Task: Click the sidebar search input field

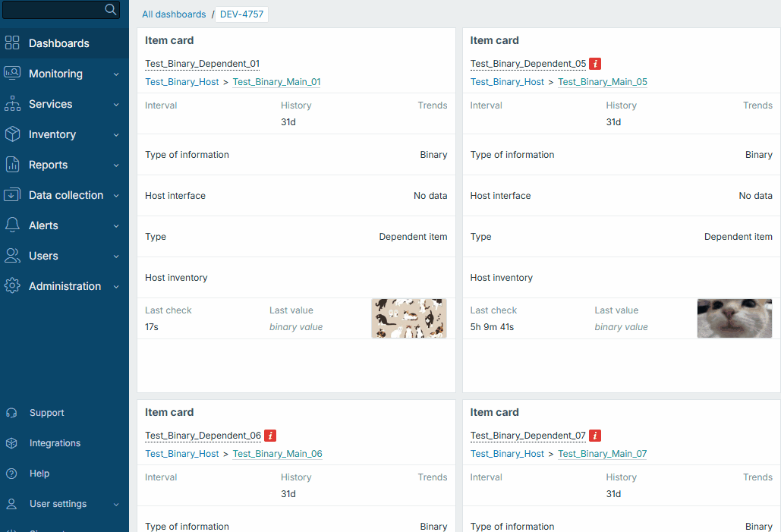Action: coord(52,9)
